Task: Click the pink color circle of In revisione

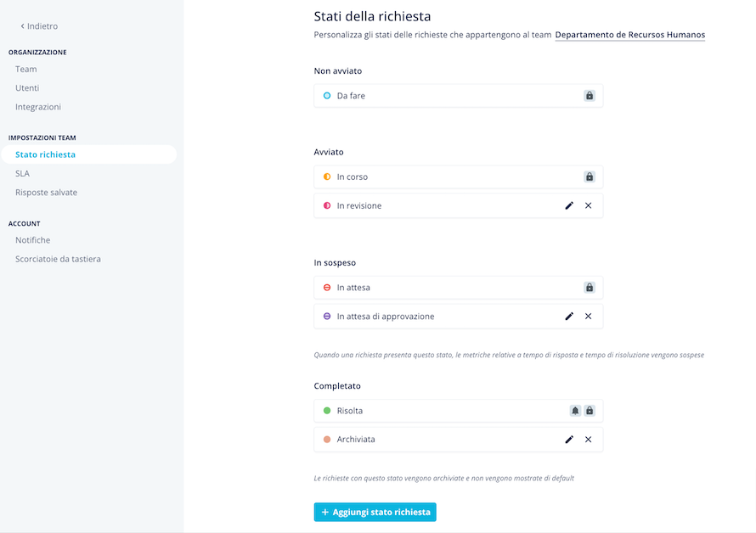Action: [x=327, y=205]
